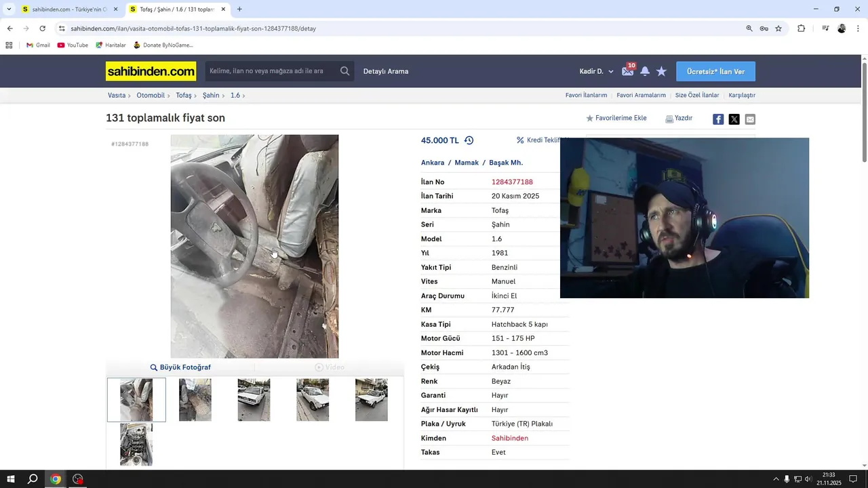Click the search input field

click(271, 71)
